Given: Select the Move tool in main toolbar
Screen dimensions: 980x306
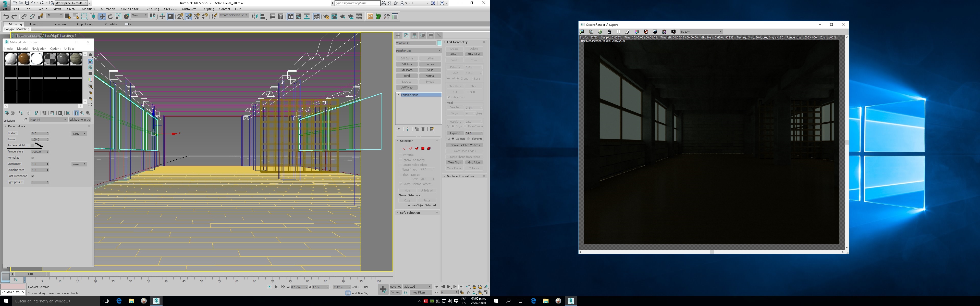Looking at the screenshot, I should pos(102,16).
